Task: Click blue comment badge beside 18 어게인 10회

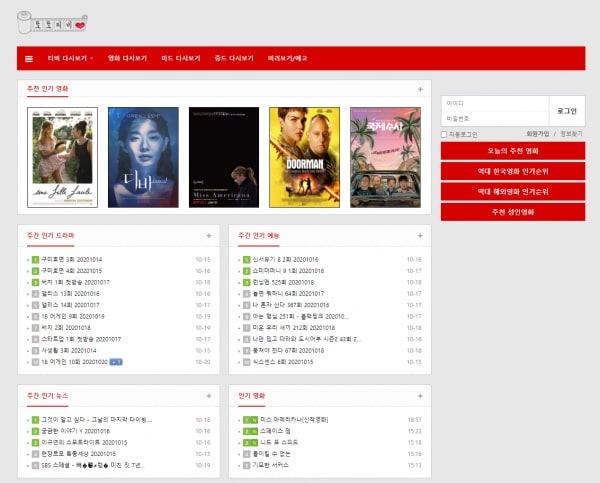Action: tap(116, 362)
